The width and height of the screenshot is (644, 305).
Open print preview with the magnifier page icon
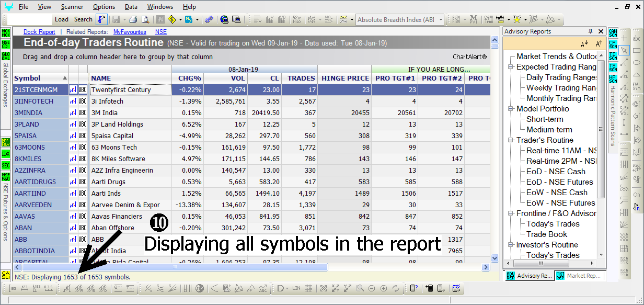pos(145,19)
